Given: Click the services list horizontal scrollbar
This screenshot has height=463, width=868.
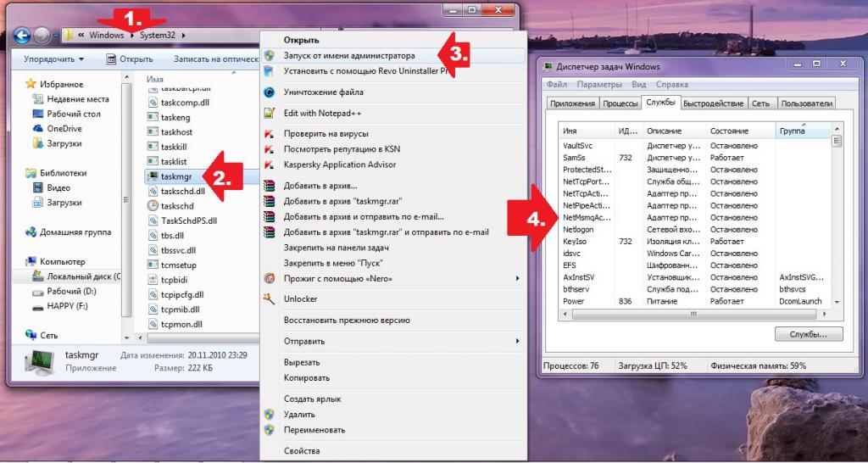Looking at the screenshot, I should click(x=693, y=314).
